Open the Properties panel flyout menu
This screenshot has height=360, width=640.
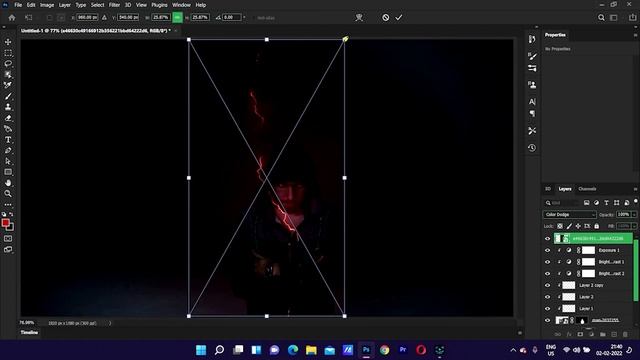tap(635, 35)
